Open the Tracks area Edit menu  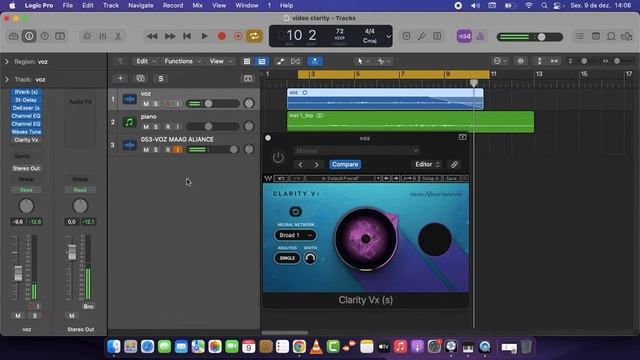click(146, 61)
